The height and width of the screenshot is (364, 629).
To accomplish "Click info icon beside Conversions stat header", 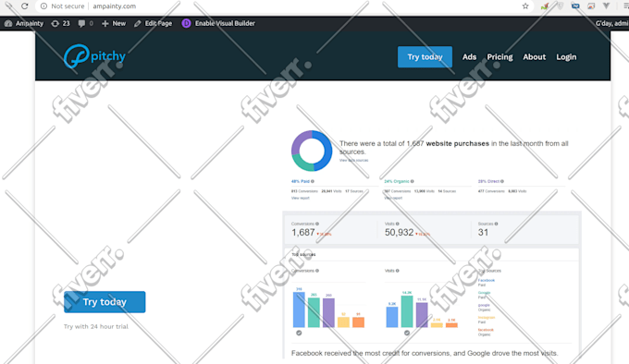I will coord(317,224).
